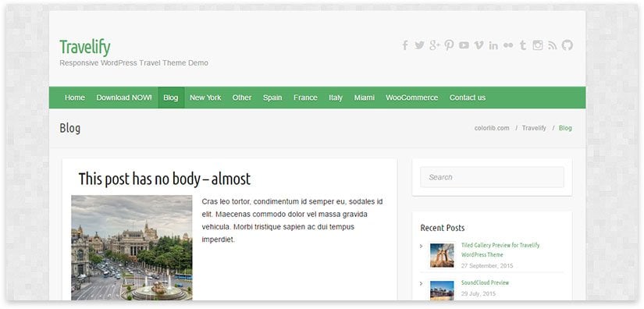Click tagline 'Responsive WordPress Travel Theme Demo'
Viewport: 644px width, 309px height.
[x=134, y=62]
